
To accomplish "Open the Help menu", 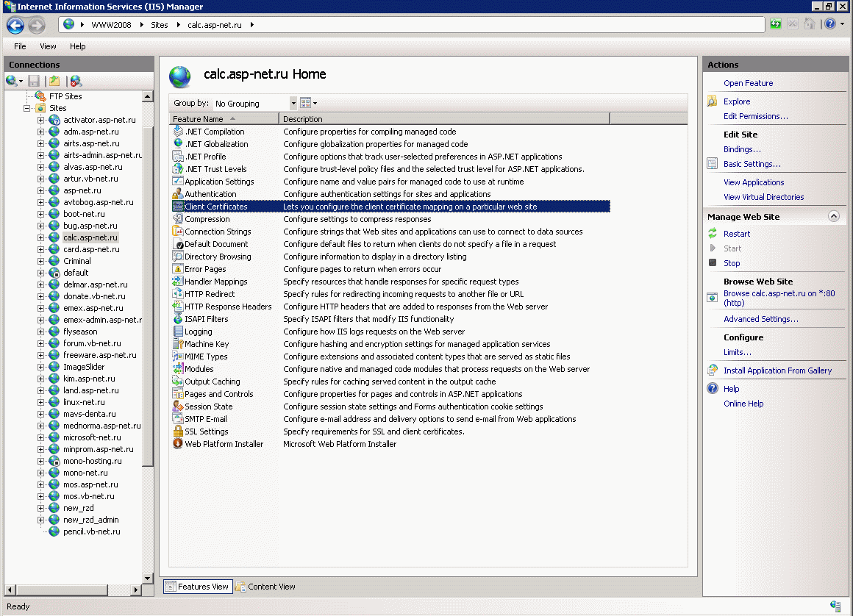I will point(77,46).
